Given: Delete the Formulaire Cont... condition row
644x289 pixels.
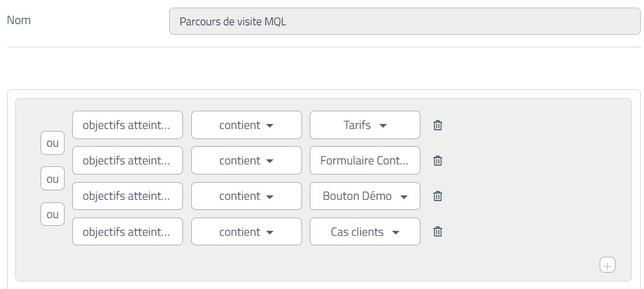Looking at the screenshot, I should coord(438,161).
